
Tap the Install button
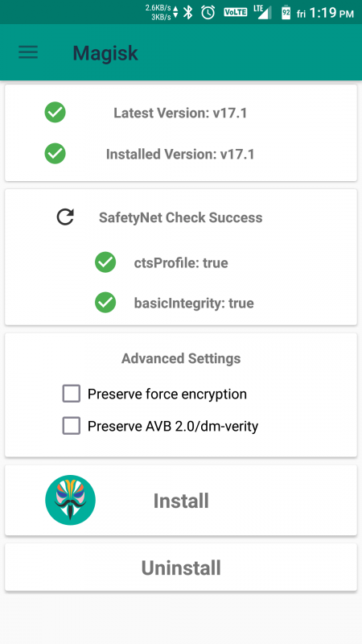point(181,500)
